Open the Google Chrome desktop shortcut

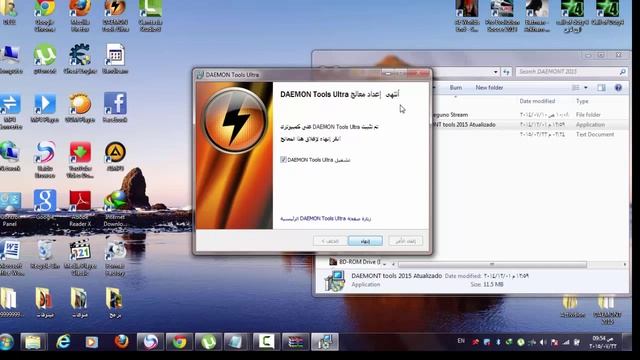pyautogui.click(x=45, y=16)
